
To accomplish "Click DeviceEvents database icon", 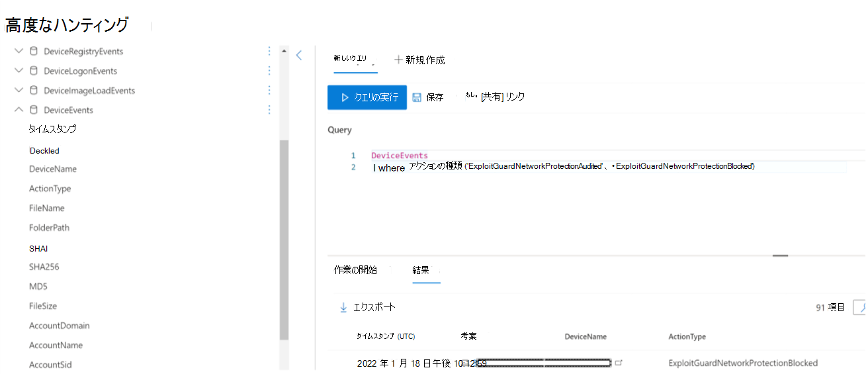I will point(34,110).
